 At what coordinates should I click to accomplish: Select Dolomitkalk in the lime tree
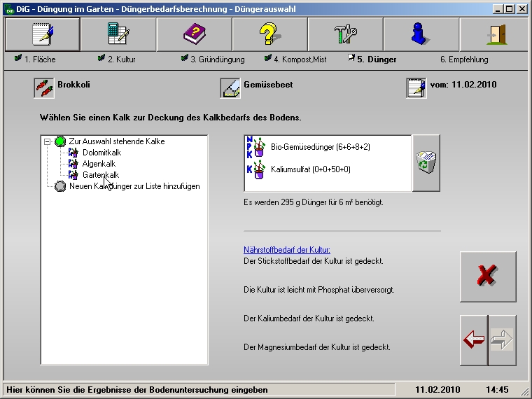pyautogui.click(x=101, y=153)
